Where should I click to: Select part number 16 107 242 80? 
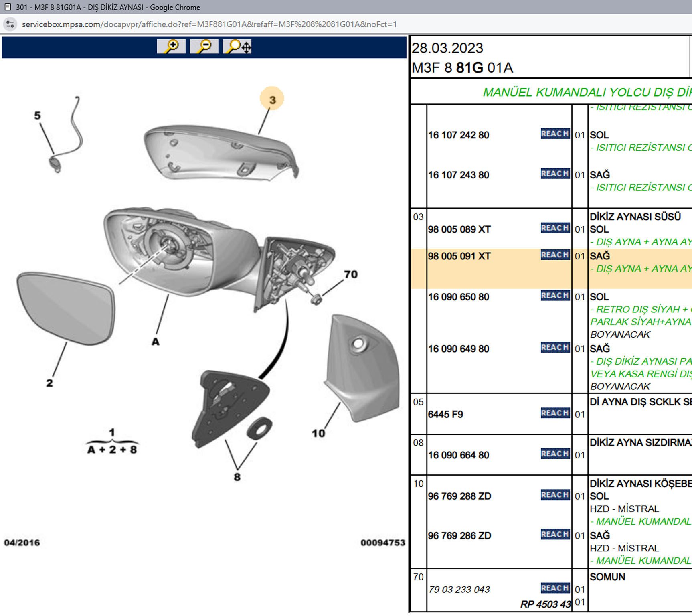pos(458,135)
